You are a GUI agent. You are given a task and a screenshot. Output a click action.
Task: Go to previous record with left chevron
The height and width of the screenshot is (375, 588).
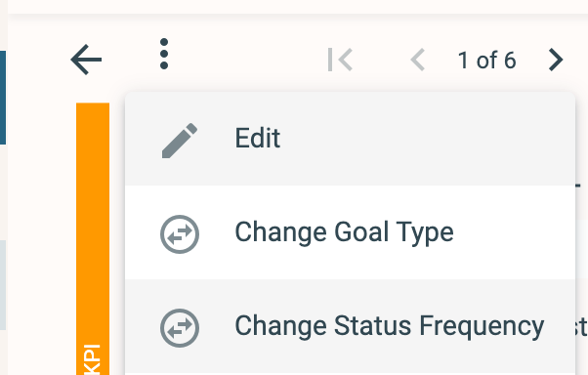pyautogui.click(x=418, y=60)
